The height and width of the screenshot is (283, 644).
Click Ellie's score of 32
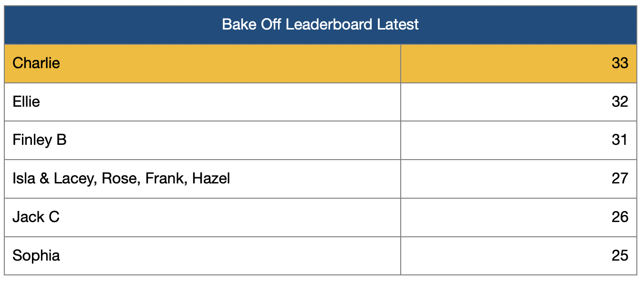[x=620, y=102]
